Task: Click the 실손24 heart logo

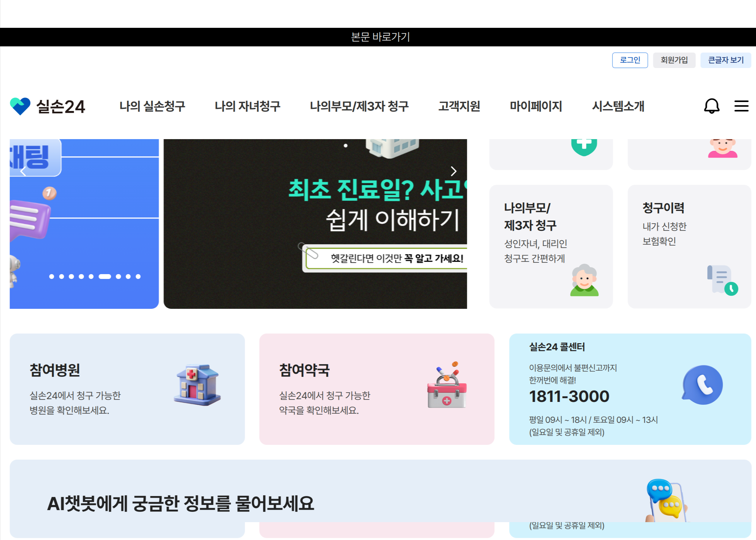Action: [20, 106]
